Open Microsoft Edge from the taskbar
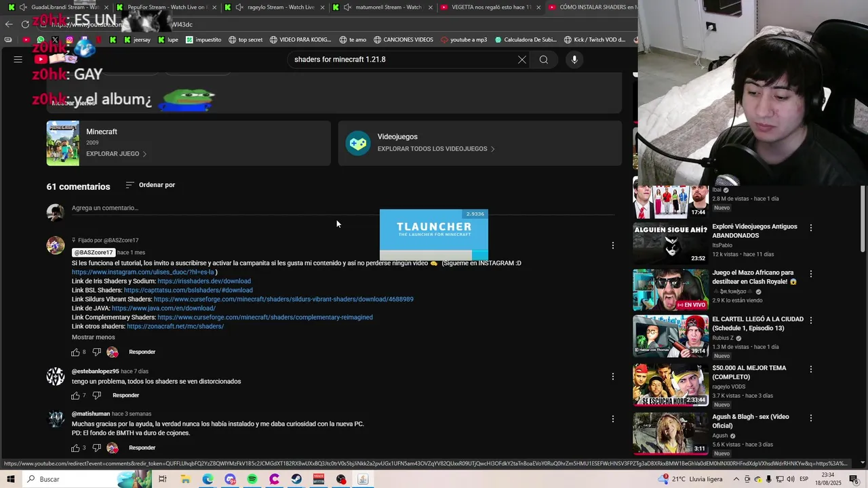Screen dimensions: 868x488 [x=208, y=479]
